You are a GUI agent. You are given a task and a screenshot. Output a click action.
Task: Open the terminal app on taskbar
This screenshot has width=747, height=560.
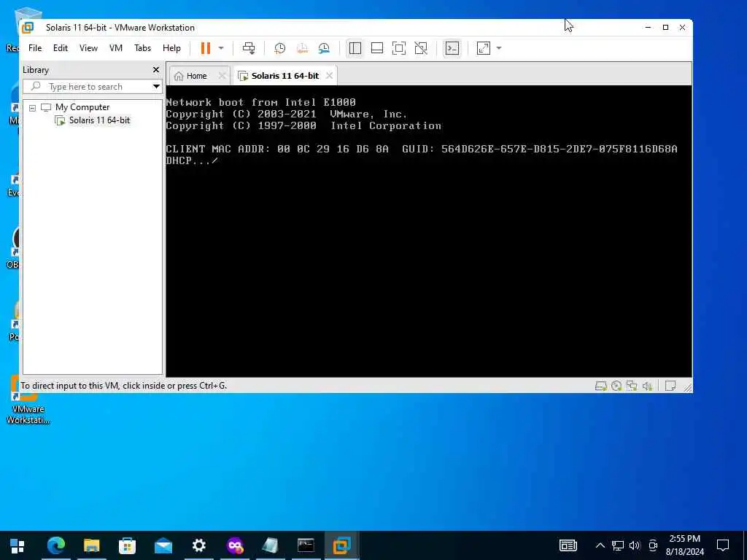click(306, 545)
